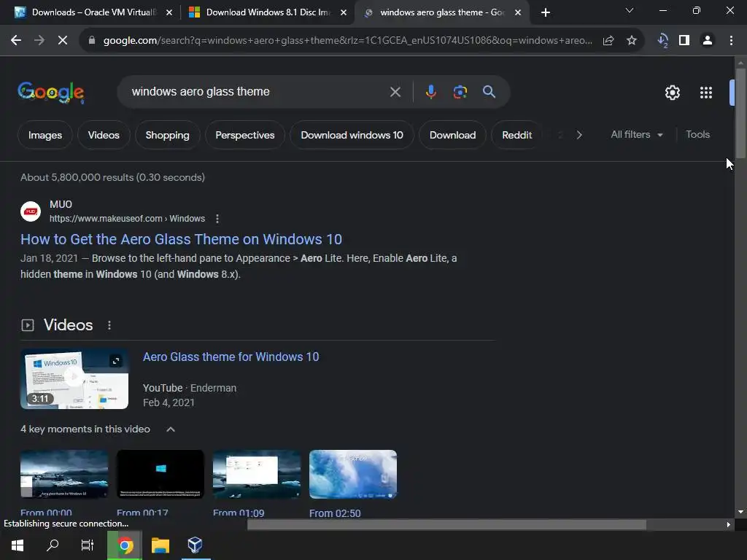
Task: Toggle the Chrome side panel icon
Action: 684,41
